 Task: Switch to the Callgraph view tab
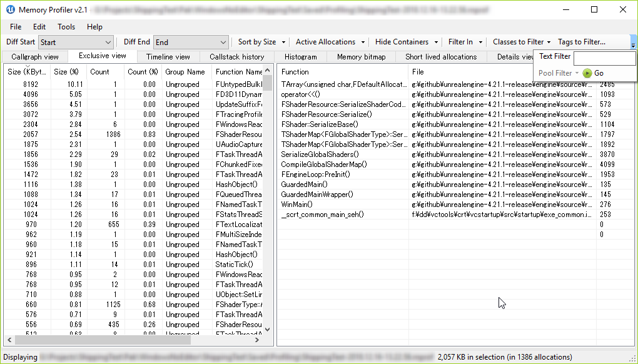click(34, 56)
